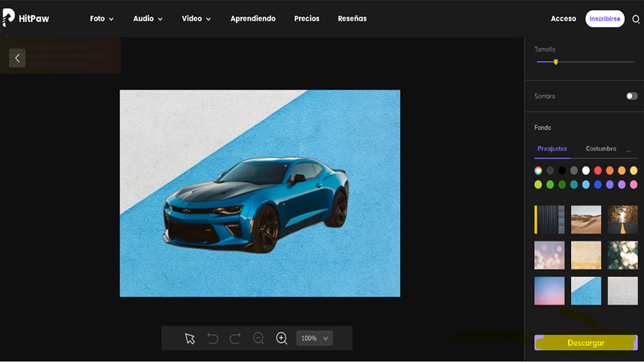Click the undo arrow icon
The image size is (644, 362).
pos(212,339)
